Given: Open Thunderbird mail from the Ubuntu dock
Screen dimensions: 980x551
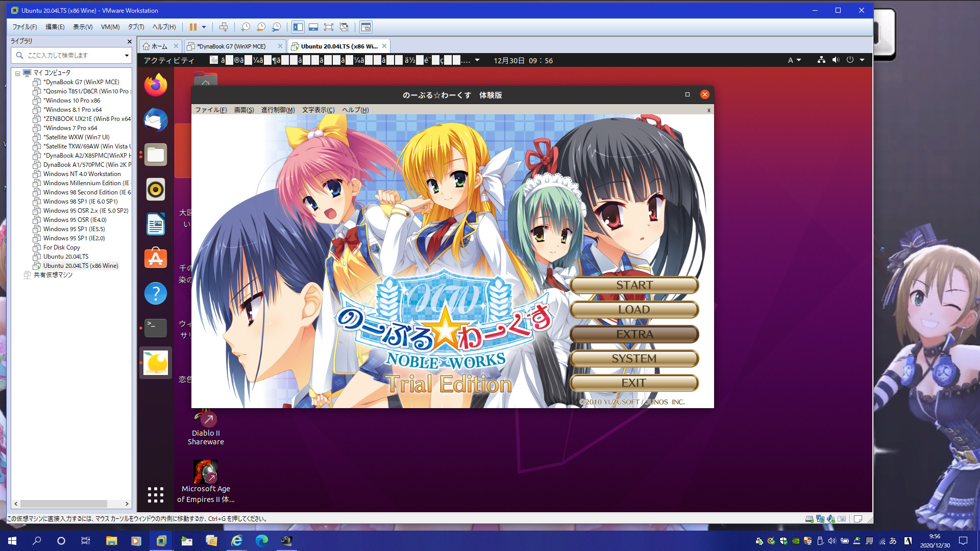Looking at the screenshot, I should [x=156, y=120].
